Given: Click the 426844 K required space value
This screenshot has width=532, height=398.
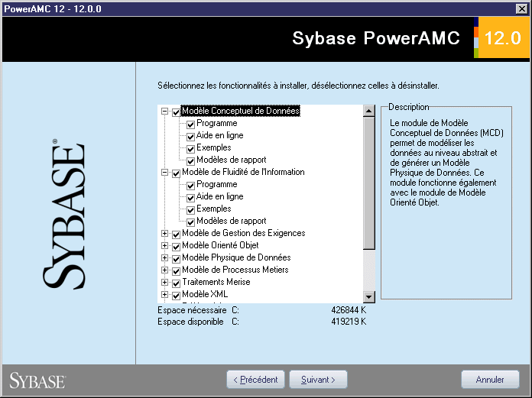Looking at the screenshot, I should point(349,310).
